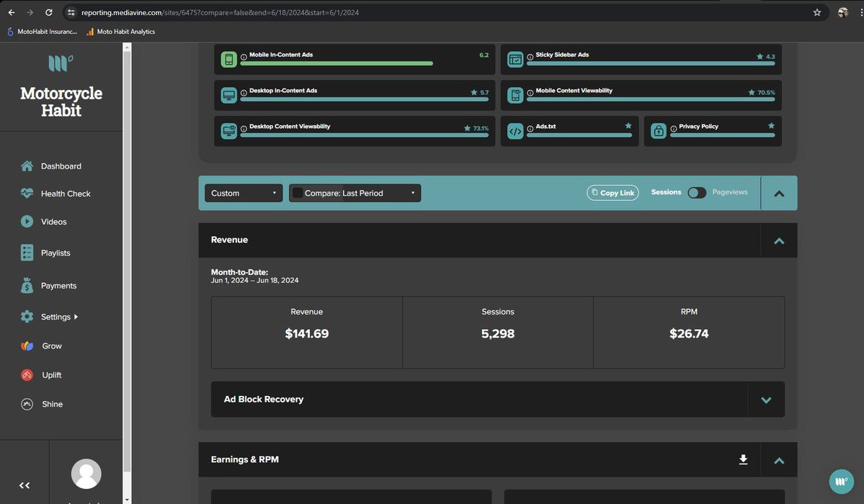Image resolution: width=864 pixels, height=504 pixels.
Task: Click the Mediavine logo in the sidebar
Action: pos(61,63)
